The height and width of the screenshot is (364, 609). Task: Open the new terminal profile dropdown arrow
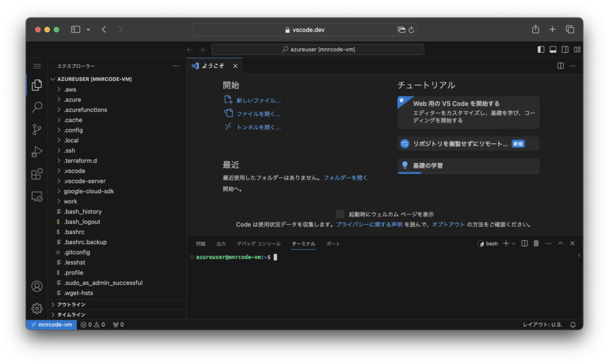tap(513, 244)
